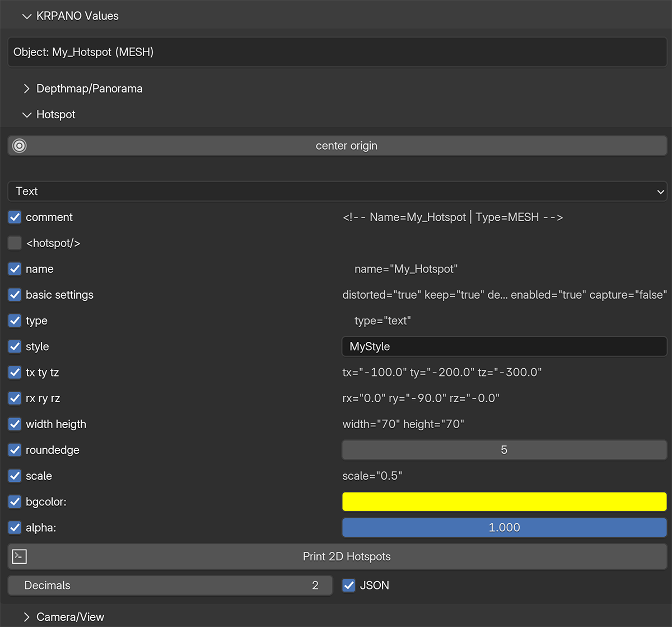Click the MyStyle style text field
672x627 pixels.
click(x=504, y=347)
